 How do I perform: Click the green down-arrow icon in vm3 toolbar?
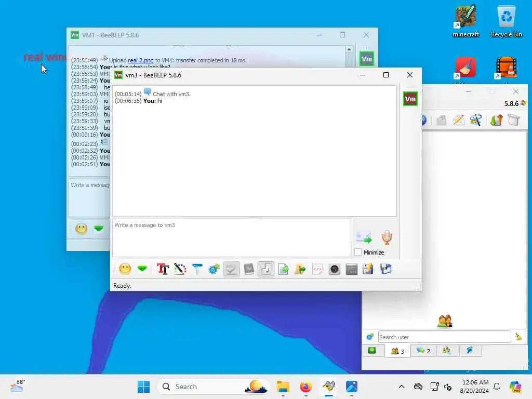(x=142, y=269)
